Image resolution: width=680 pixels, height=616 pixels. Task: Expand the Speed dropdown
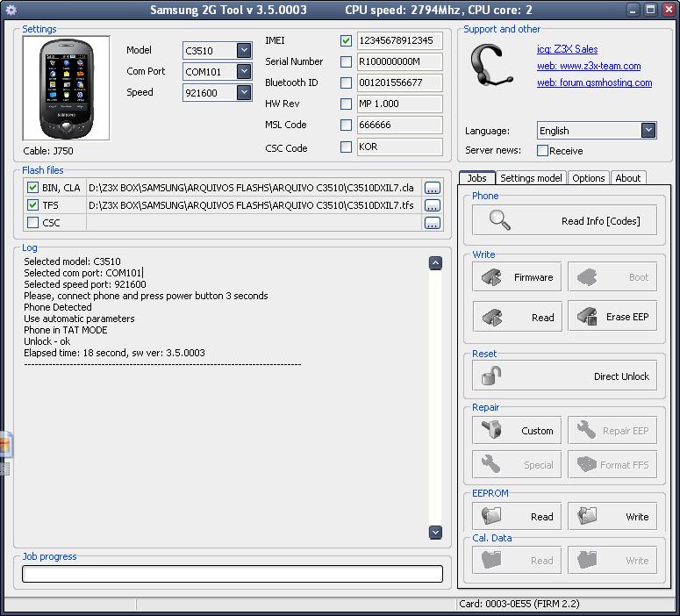[244, 92]
